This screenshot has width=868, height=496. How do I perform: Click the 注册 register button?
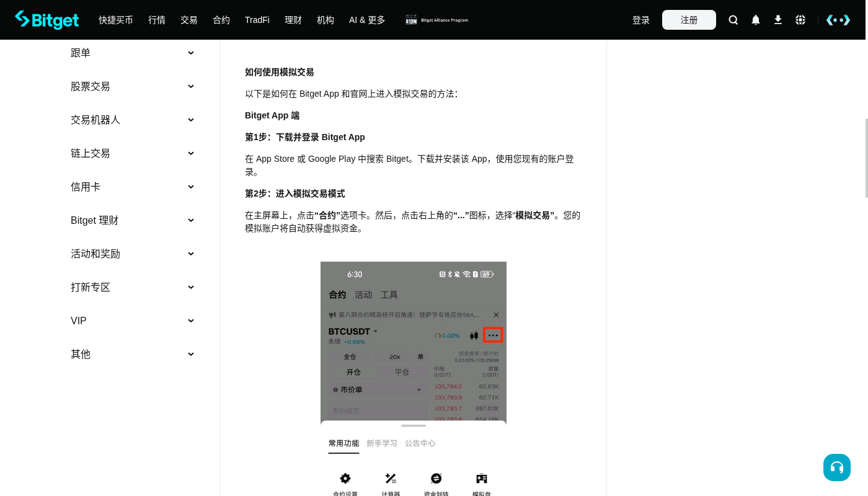[x=689, y=20]
